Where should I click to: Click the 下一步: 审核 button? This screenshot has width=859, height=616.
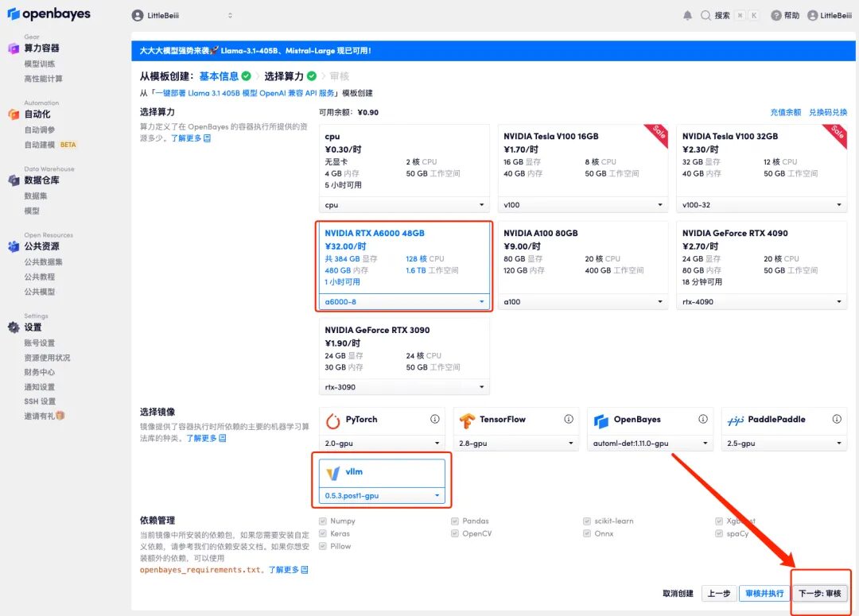(820, 593)
